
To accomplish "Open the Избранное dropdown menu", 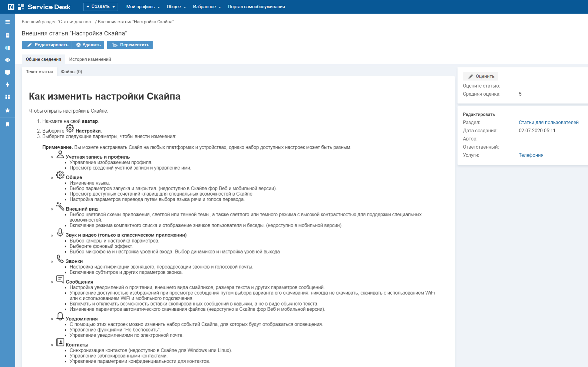I will coord(207,7).
